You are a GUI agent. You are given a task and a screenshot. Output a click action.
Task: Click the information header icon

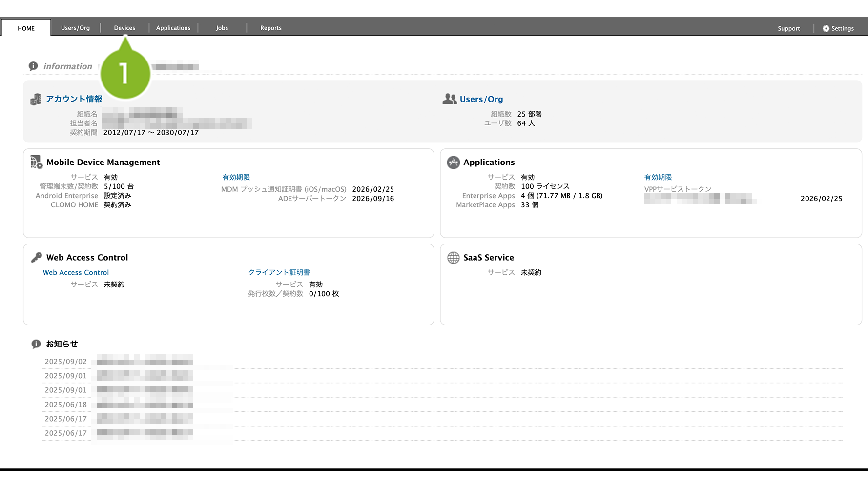33,66
